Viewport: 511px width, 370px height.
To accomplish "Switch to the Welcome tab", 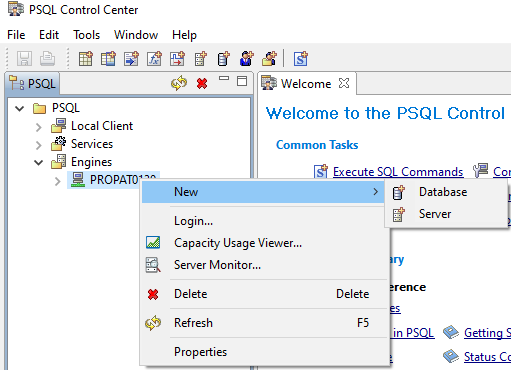I will pyautogui.click(x=306, y=83).
